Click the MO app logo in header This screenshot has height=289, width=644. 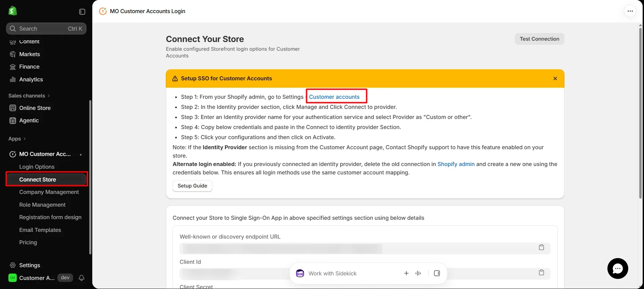[103, 11]
